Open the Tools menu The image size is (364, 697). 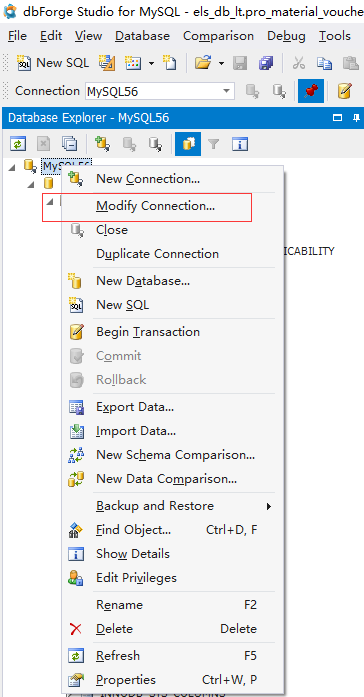click(335, 36)
